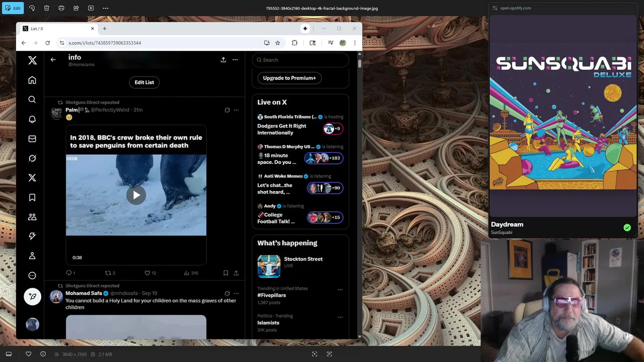Open more options on Palm post
Screen dimensions: 644x362
point(236,110)
